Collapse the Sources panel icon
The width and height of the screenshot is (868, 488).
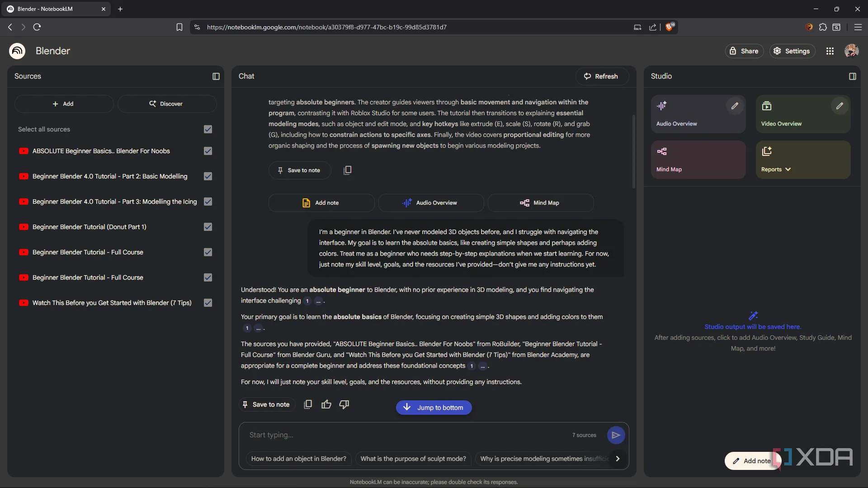[216, 76]
